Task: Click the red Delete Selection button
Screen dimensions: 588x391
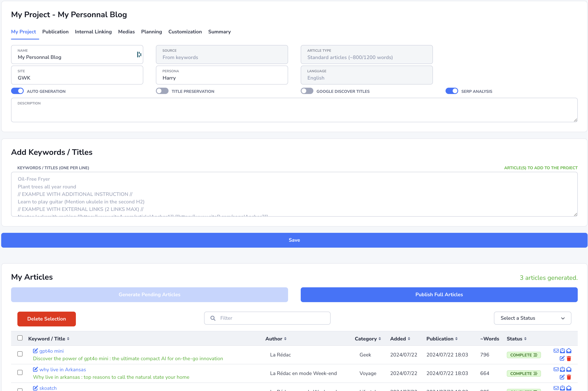Action: pos(47,319)
